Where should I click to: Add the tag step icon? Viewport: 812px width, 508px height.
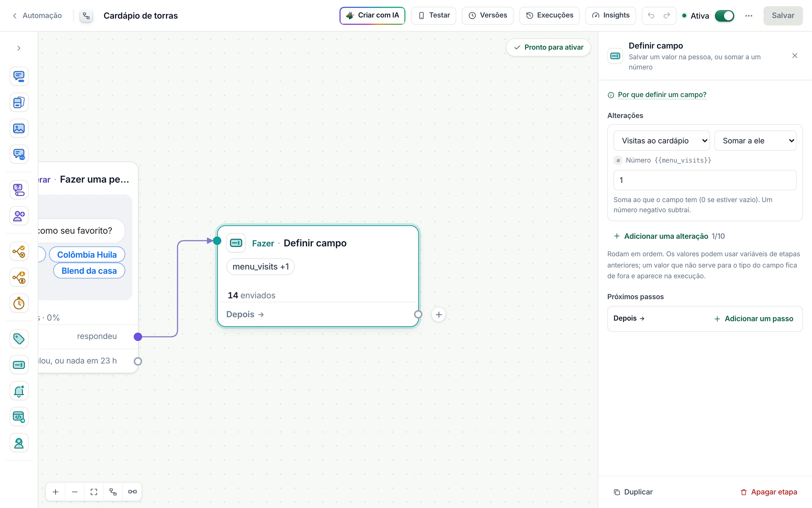(19, 339)
